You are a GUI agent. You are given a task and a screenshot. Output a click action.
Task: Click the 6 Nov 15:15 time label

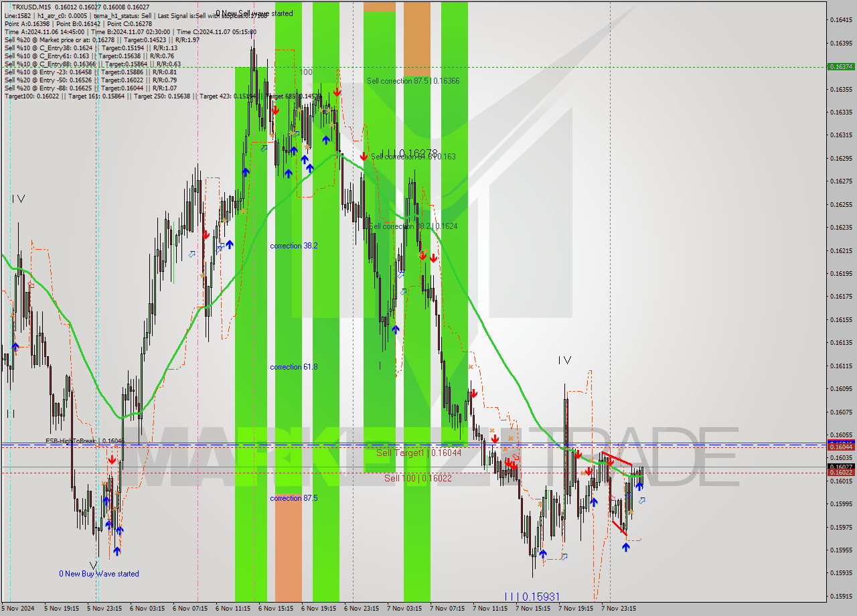tap(275, 609)
